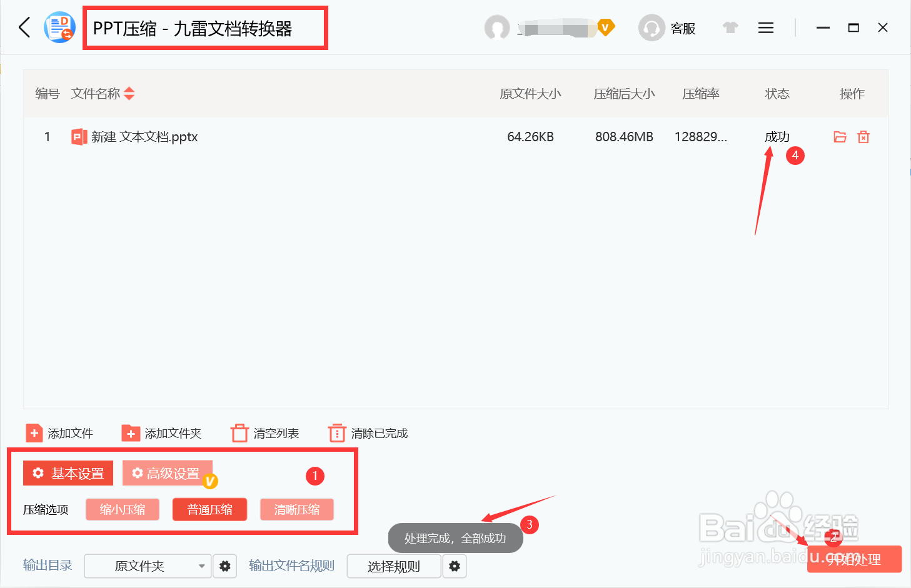The height and width of the screenshot is (588, 911).
Task: Go back using the left arrow
Action: click(24, 27)
